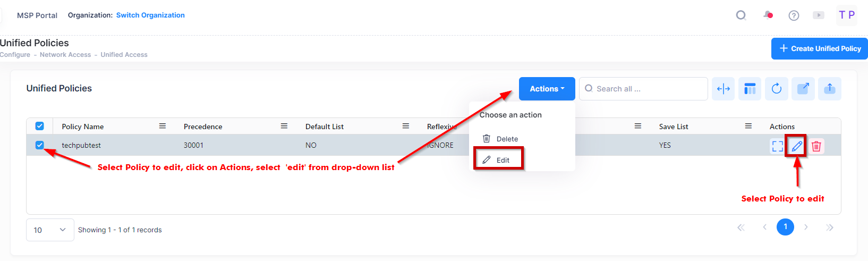Click the video tutorial icon
Image resolution: width=868 pixels, height=261 pixels.
coord(819,15)
